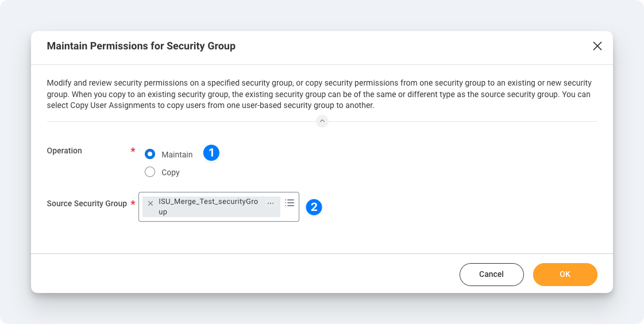Click the red asterisk beside Operation
The image size is (644, 324).
133,151
